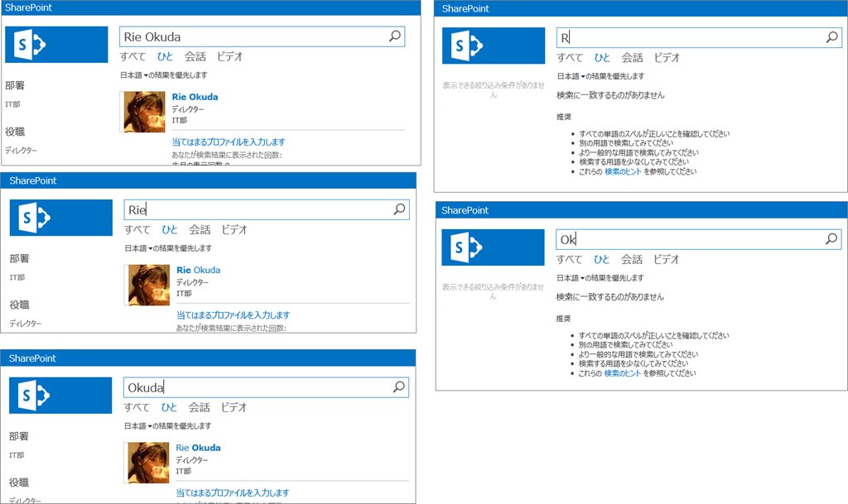Switch to ひと tab under the 'Rie' only query

click(169, 229)
